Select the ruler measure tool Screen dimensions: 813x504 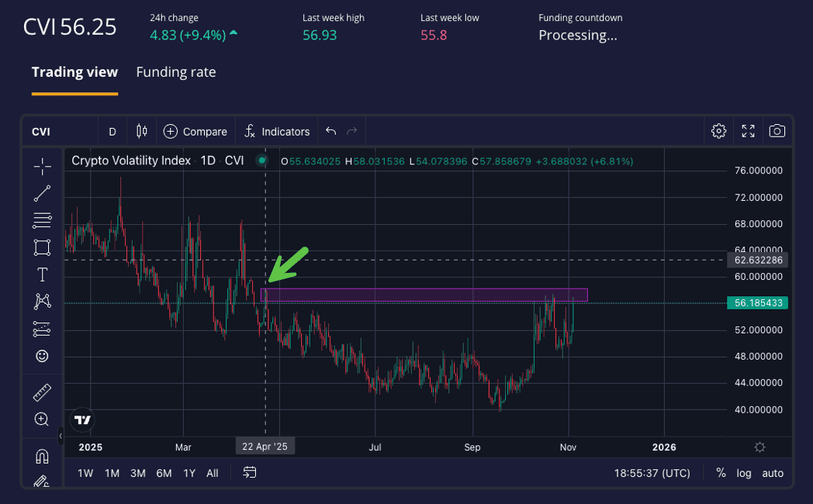(42, 392)
